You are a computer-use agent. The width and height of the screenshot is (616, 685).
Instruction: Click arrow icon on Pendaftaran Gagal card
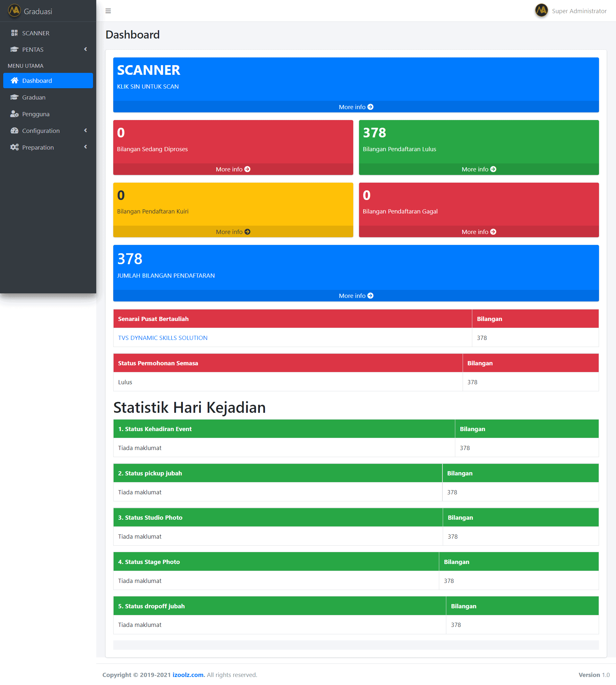pos(493,232)
